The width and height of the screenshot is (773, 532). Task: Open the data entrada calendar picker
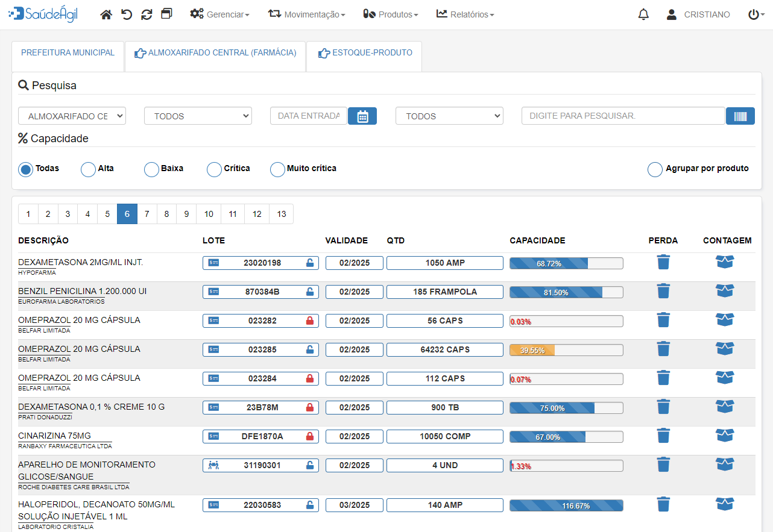(362, 116)
